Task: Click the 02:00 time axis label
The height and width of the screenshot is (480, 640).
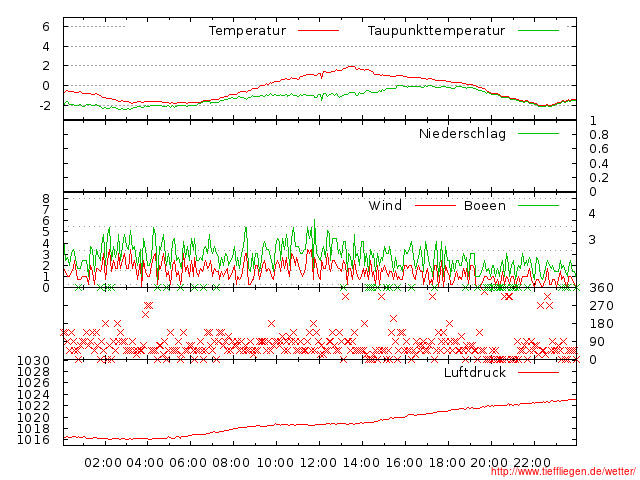Action: 103,463
